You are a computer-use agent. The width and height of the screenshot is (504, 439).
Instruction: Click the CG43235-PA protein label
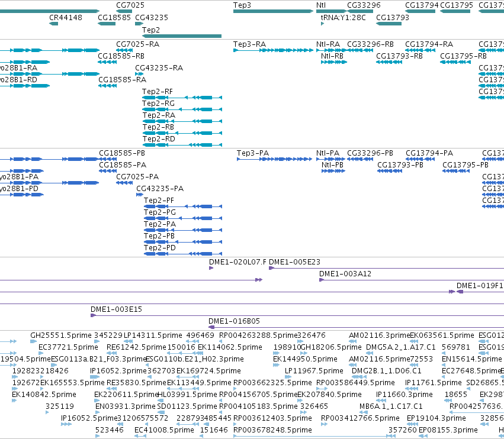coord(160,189)
